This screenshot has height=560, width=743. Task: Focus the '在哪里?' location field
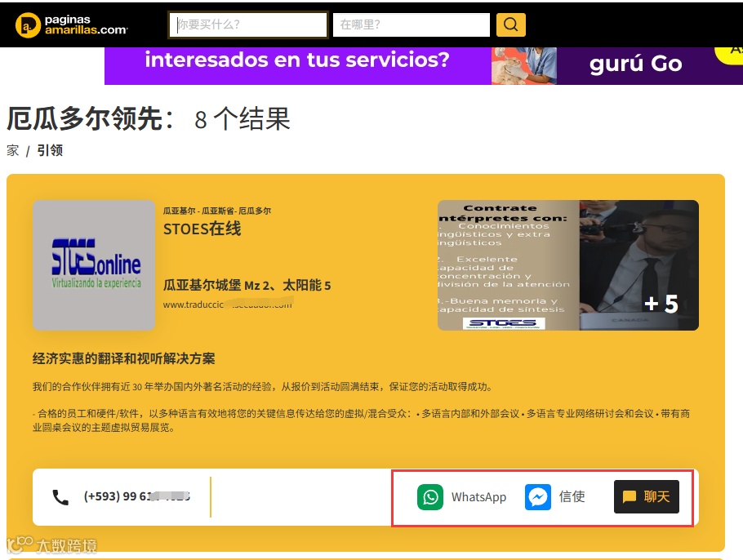tap(412, 24)
